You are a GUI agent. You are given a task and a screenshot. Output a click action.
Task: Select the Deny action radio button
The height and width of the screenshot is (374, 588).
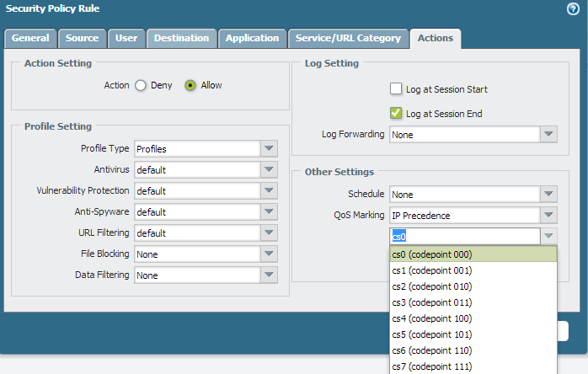pyautogui.click(x=141, y=85)
